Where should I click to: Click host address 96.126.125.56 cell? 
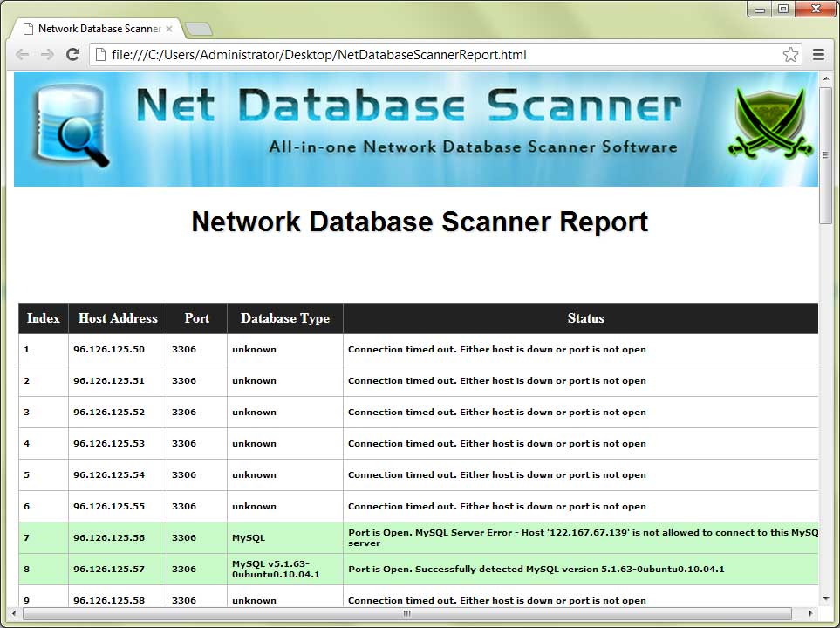coord(109,538)
